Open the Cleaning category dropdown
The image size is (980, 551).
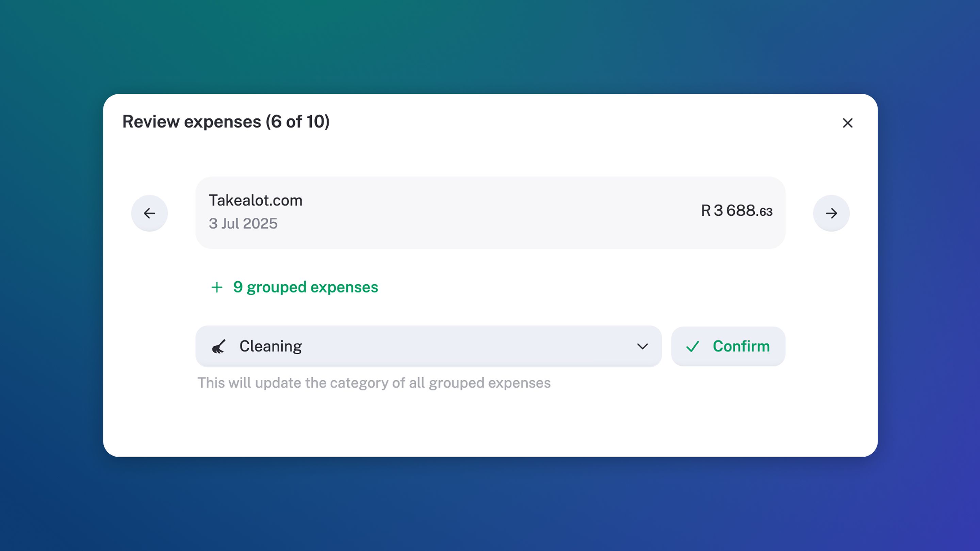[429, 346]
